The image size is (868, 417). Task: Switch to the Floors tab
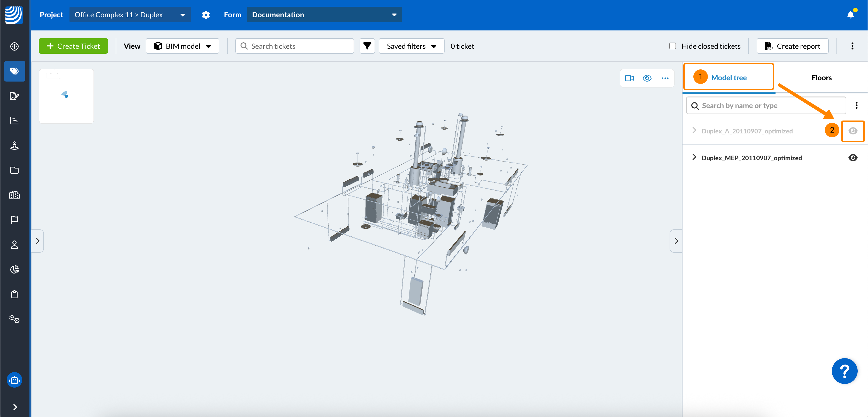pos(821,78)
